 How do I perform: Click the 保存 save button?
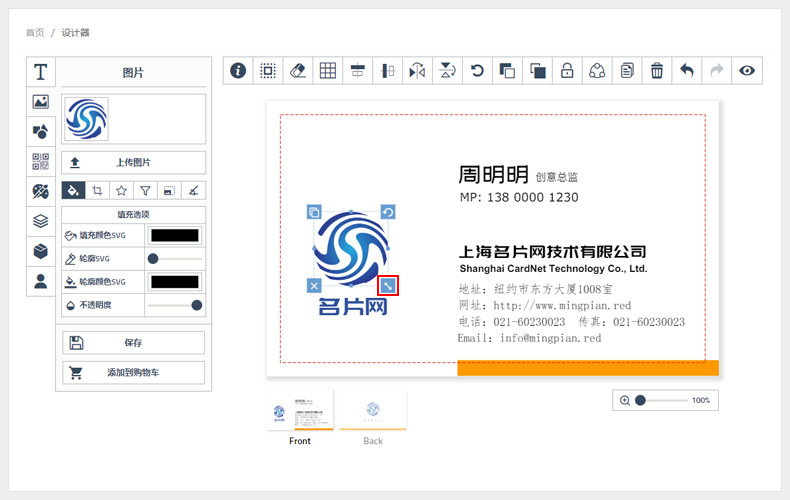[134, 343]
